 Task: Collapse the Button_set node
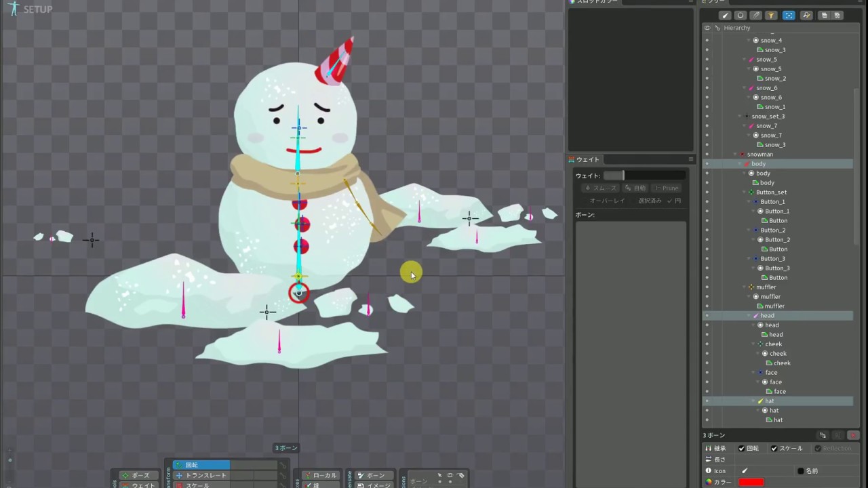pyautogui.click(x=745, y=192)
